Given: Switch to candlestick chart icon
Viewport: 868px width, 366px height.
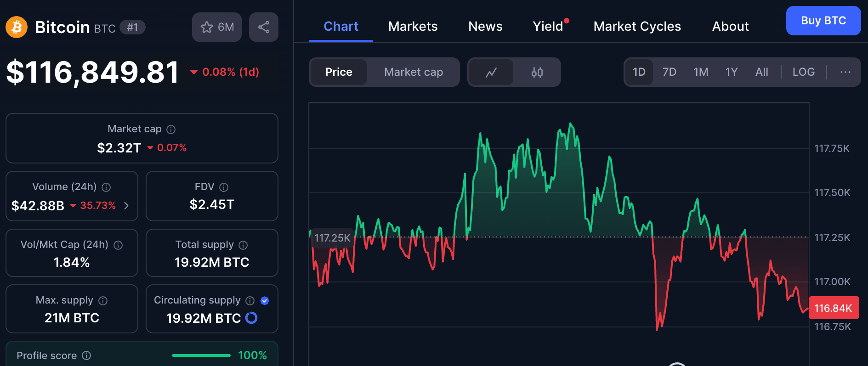Looking at the screenshot, I should click(x=537, y=72).
